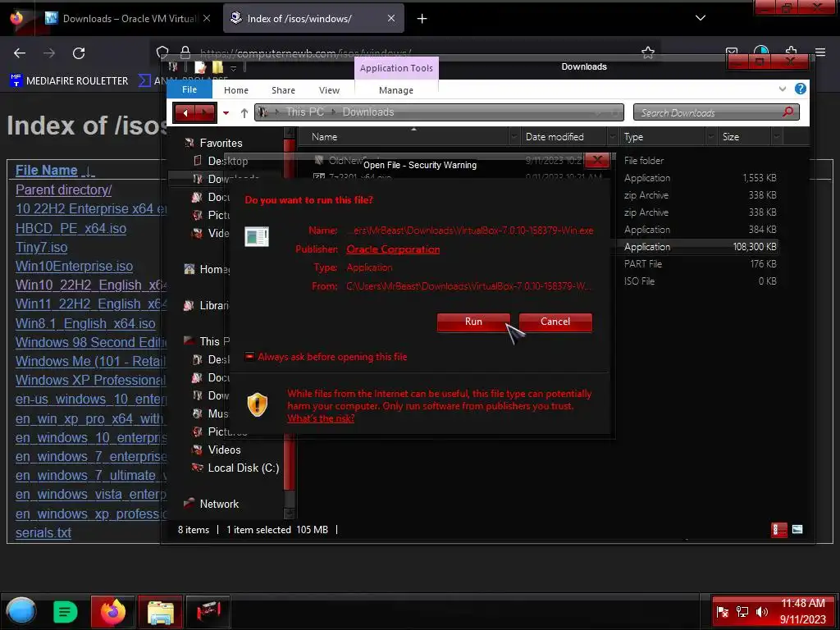Open Size column filter dropdown arrow
This screenshot has height=630, width=840.
coord(776,137)
